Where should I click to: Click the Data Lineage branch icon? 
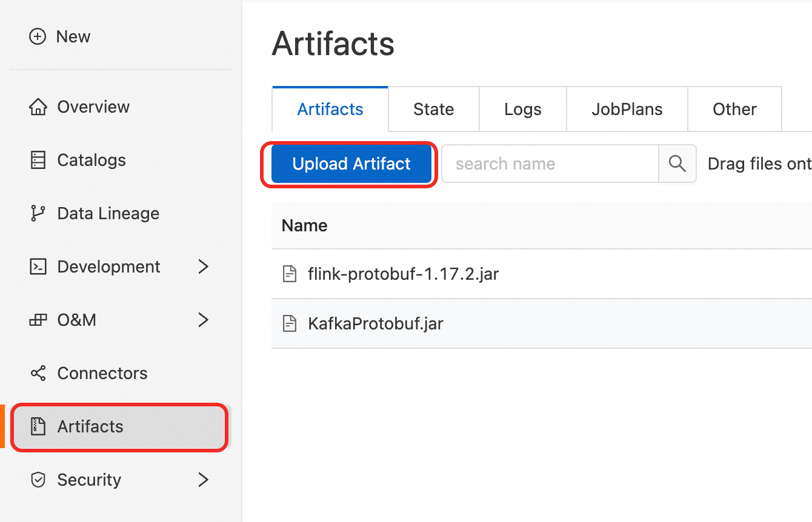point(38,214)
